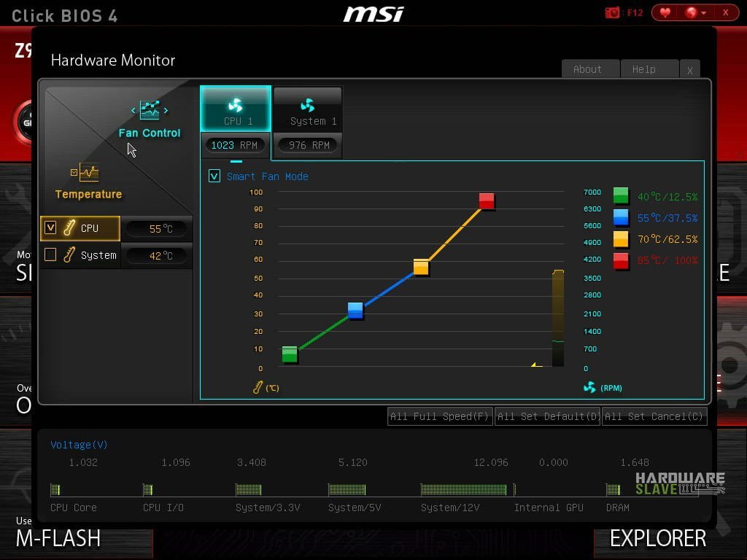Click the System thermometer icon in sensor list
This screenshot has height=560, width=747.
click(69, 254)
